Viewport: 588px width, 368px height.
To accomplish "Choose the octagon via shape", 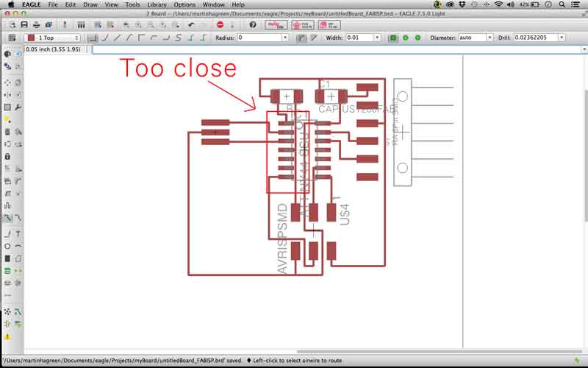I will pos(417,38).
